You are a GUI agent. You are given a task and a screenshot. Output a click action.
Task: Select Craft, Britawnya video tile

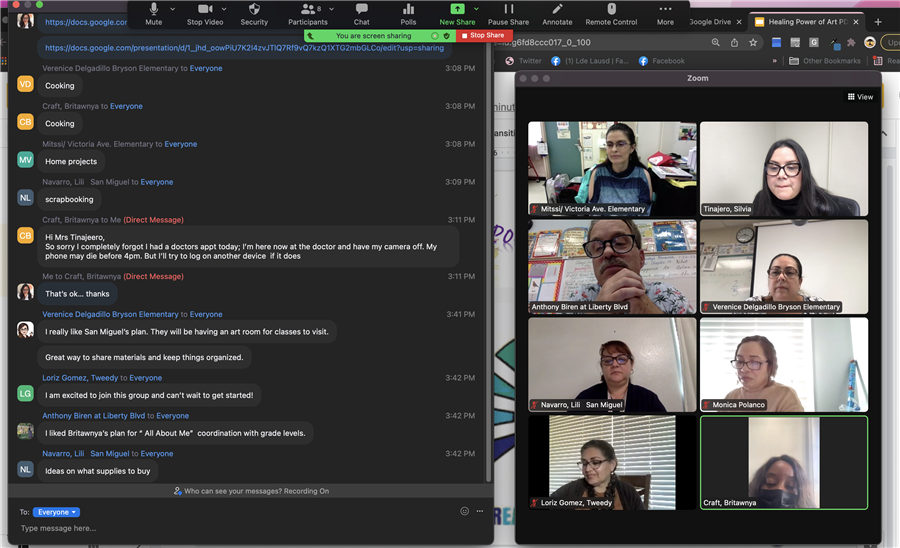pyautogui.click(x=784, y=463)
